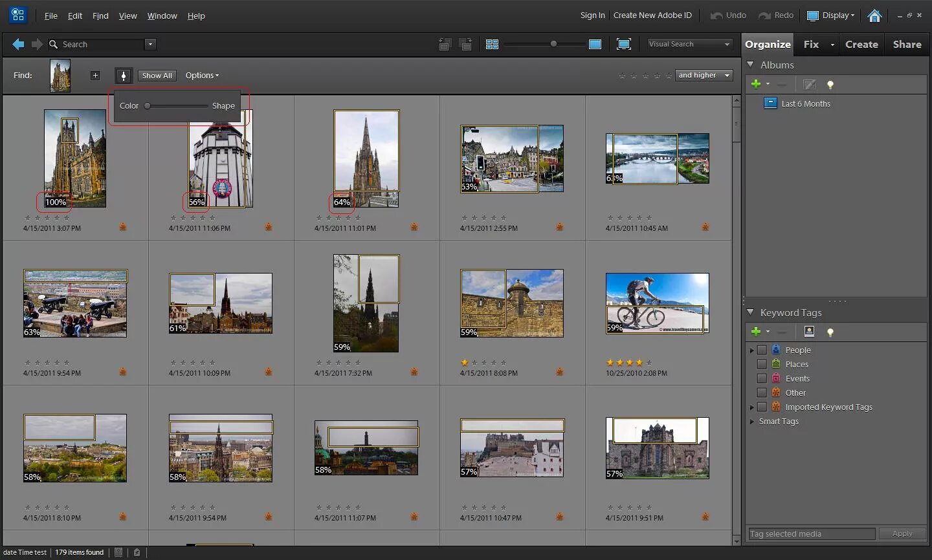Expand the Smart Tags tree item

tap(751, 421)
